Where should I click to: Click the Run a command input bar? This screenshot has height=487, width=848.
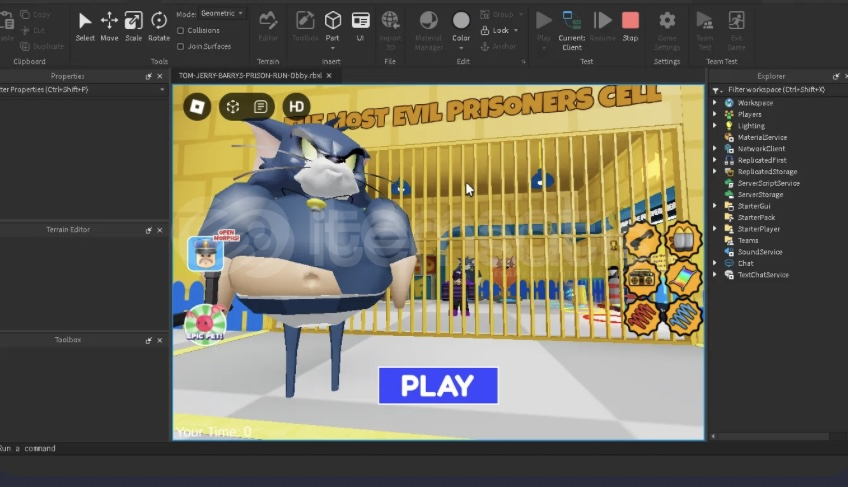tap(422, 449)
